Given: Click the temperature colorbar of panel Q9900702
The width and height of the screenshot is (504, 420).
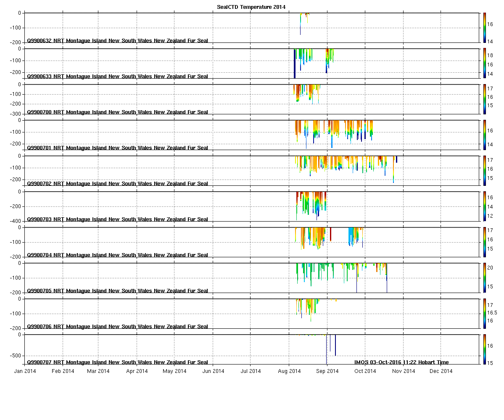Looking at the screenshot, I should pyautogui.click(x=485, y=170).
